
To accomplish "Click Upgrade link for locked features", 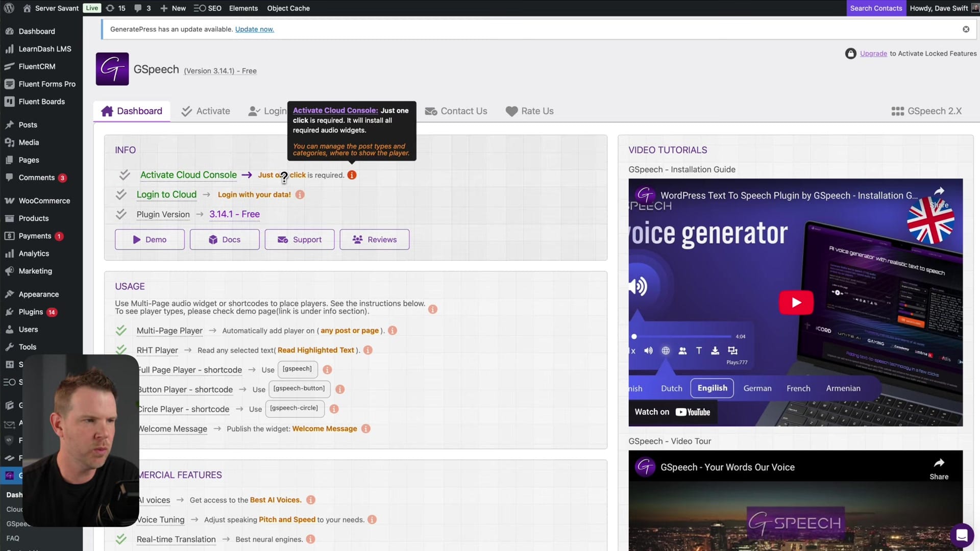I will tap(873, 54).
